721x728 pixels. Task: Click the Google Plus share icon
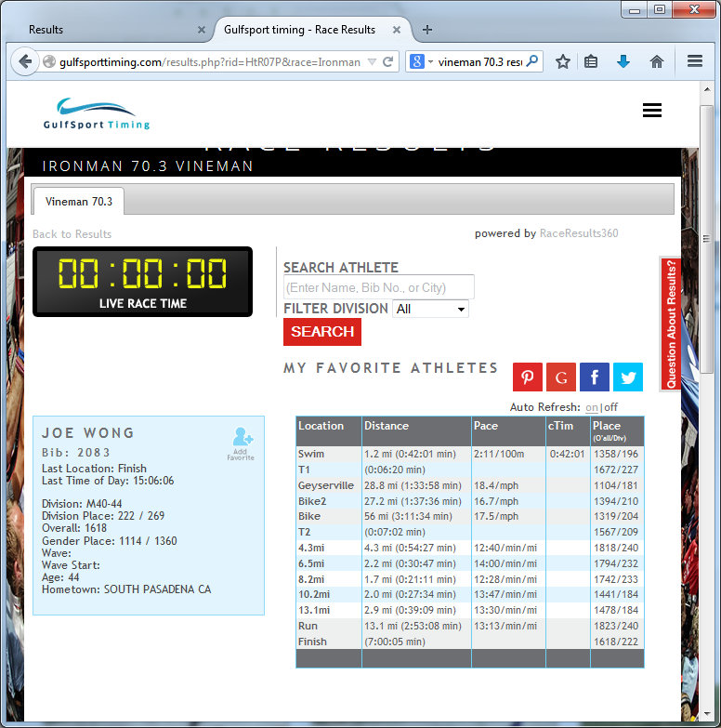(x=561, y=377)
